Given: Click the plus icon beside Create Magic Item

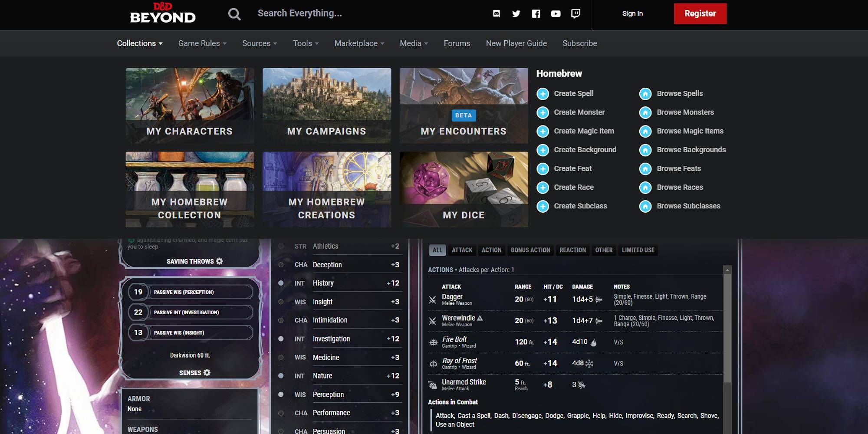Looking at the screenshot, I should point(542,131).
